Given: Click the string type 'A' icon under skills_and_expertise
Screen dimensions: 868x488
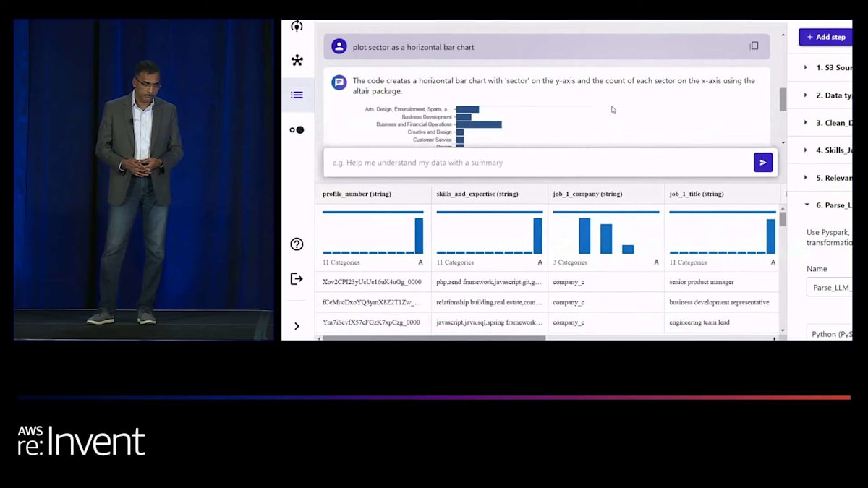Looking at the screenshot, I should coord(540,262).
